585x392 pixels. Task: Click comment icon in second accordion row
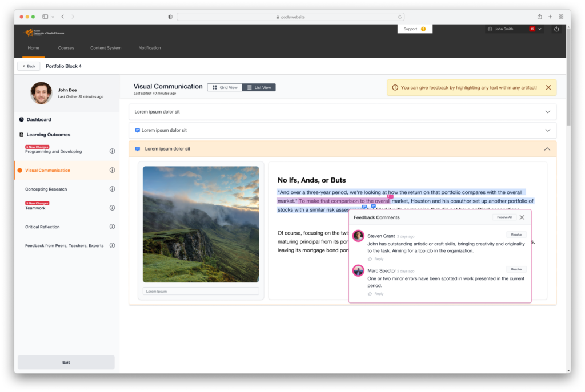[137, 131]
